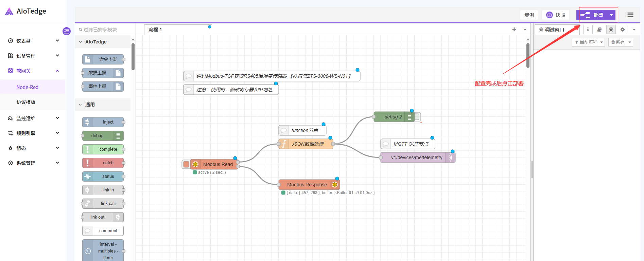Open the info sidebar tab icon
This screenshot has width=644, height=261.
point(588,30)
